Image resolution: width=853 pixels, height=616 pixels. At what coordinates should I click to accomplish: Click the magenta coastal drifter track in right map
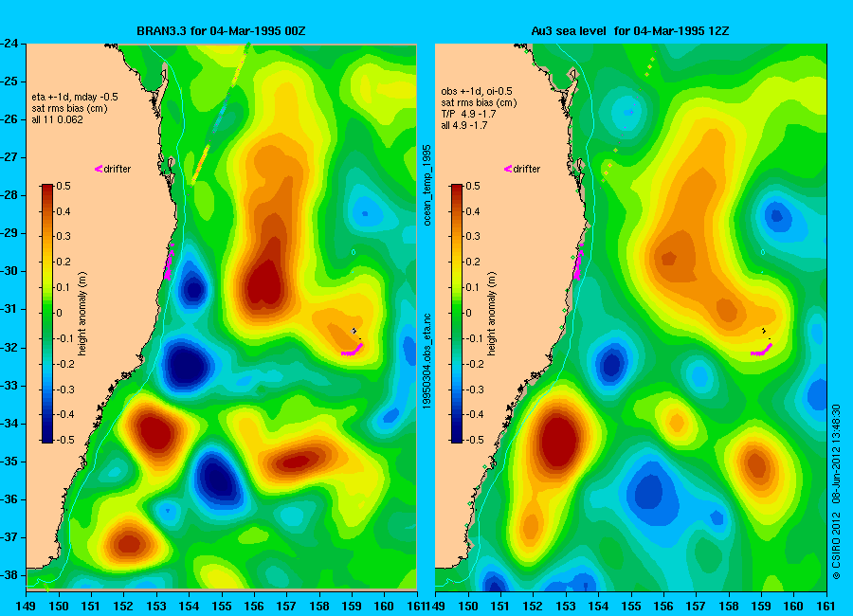point(579,262)
